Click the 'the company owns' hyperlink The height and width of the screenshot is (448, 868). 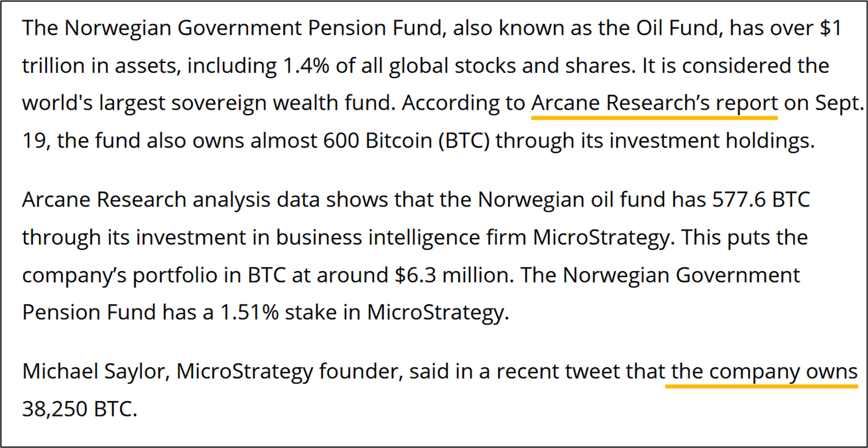(x=762, y=372)
